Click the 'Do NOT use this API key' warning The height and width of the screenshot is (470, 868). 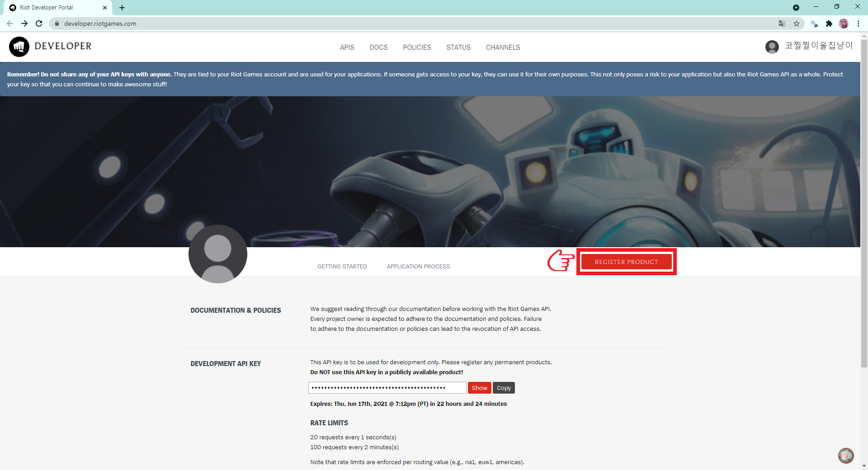[387, 372]
